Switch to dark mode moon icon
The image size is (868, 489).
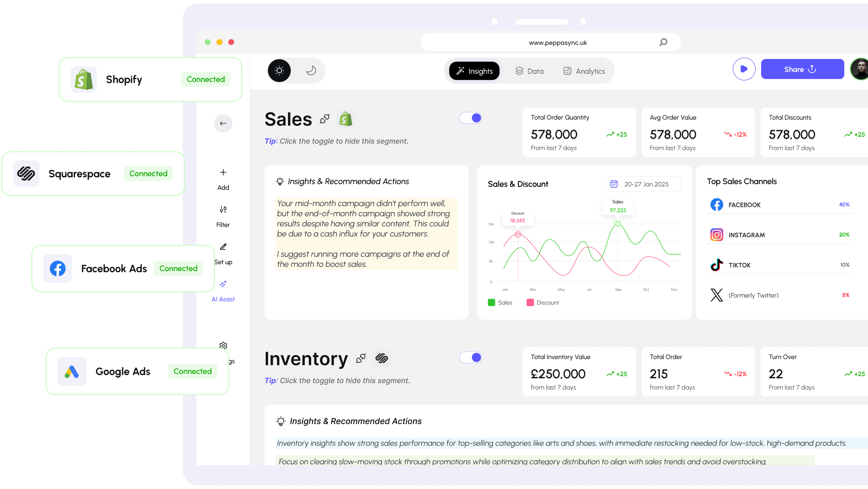coord(311,71)
